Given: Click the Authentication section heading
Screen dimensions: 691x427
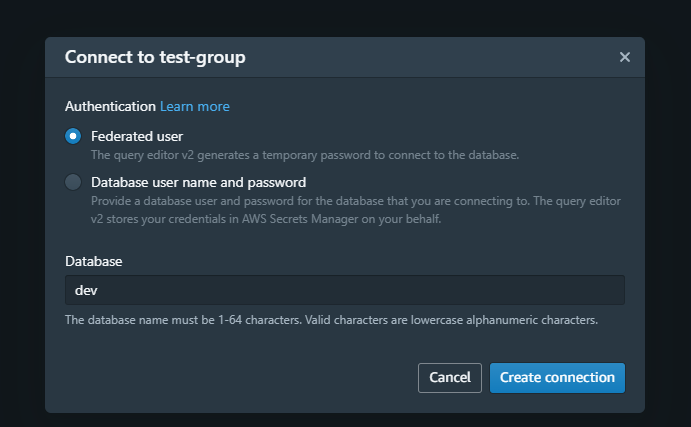Looking at the screenshot, I should pyautogui.click(x=110, y=106).
